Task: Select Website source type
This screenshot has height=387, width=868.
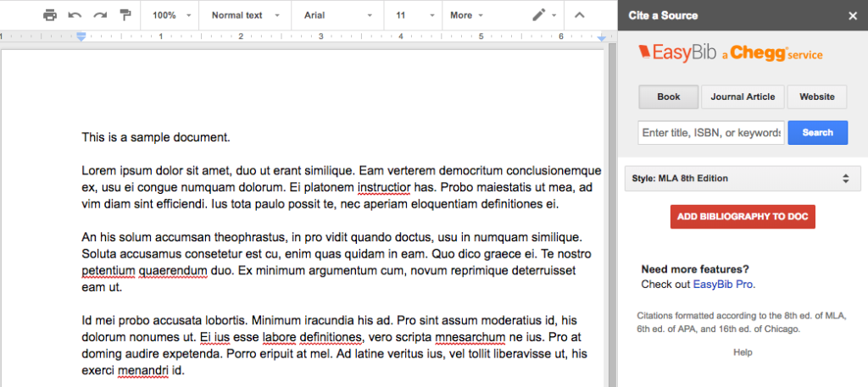Action: pos(817,97)
